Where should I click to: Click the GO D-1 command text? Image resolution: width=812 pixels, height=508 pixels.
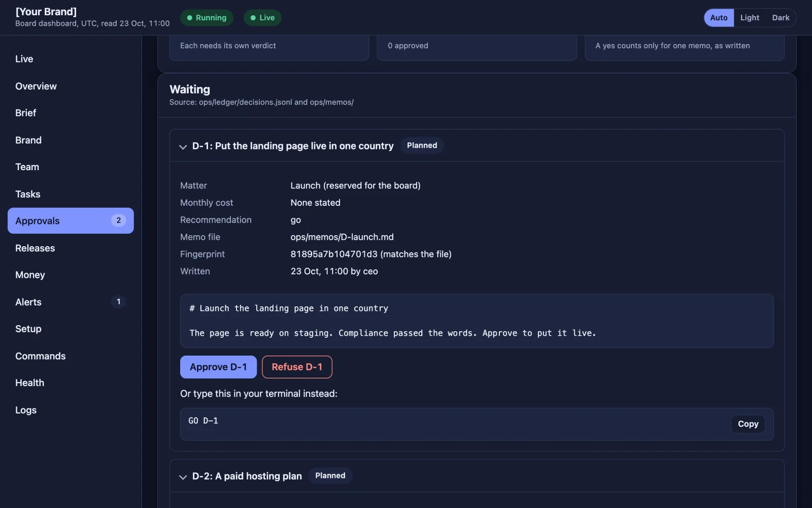pos(203,421)
